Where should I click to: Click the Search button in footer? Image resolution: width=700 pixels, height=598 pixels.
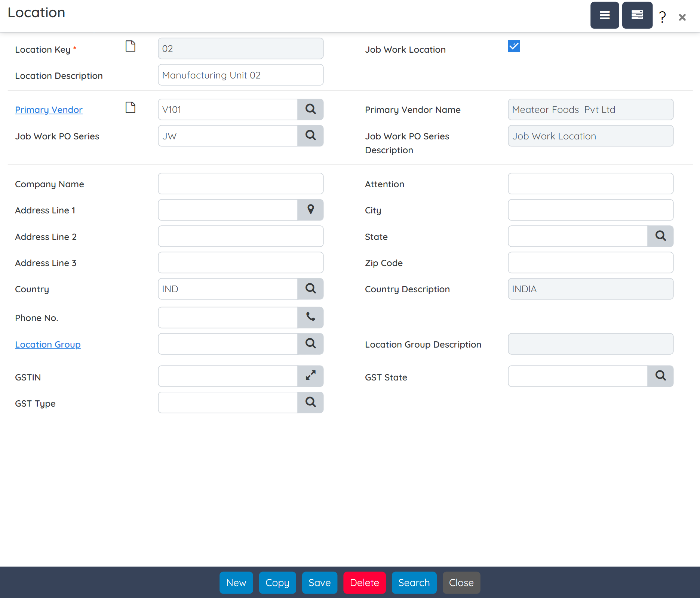point(414,583)
